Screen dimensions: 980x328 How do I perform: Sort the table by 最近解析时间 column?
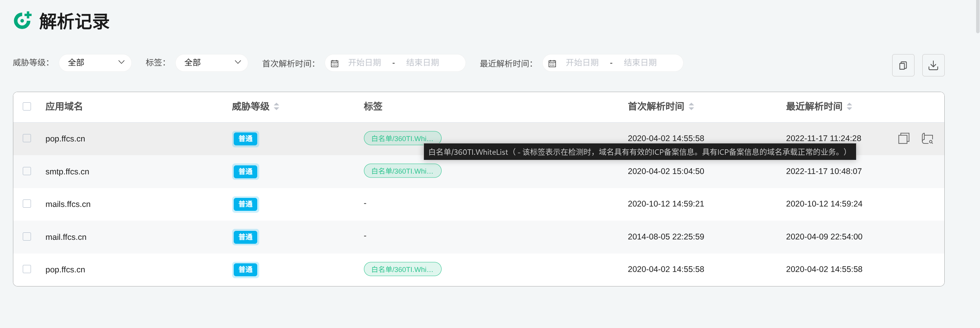(849, 107)
